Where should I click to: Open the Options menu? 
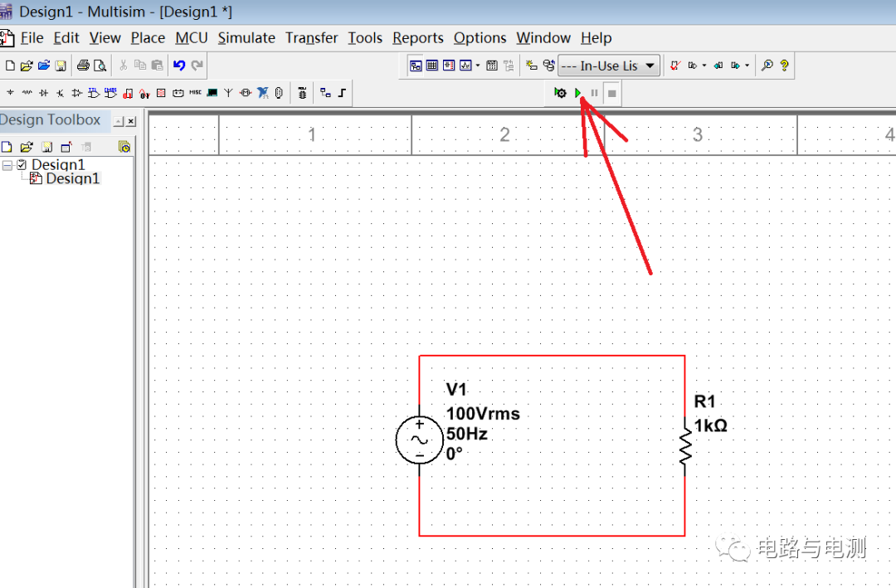(480, 37)
